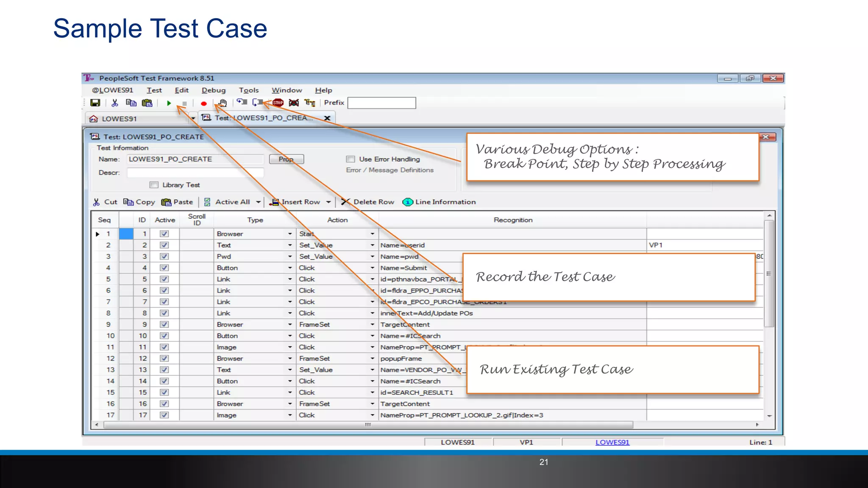Click the red STOP sign icon
The height and width of the screenshot is (488, 868).
pos(278,103)
